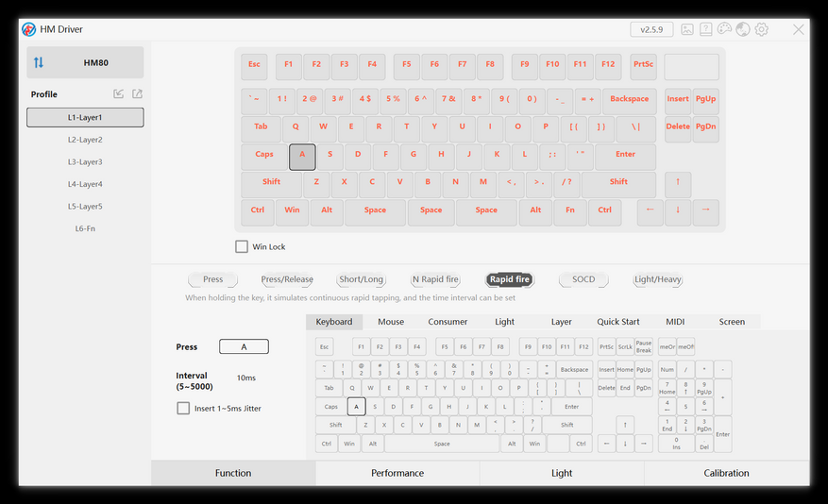Select the Keyboard key-category tab
The image size is (828, 504).
pyautogui.click(x=333, y=322)
